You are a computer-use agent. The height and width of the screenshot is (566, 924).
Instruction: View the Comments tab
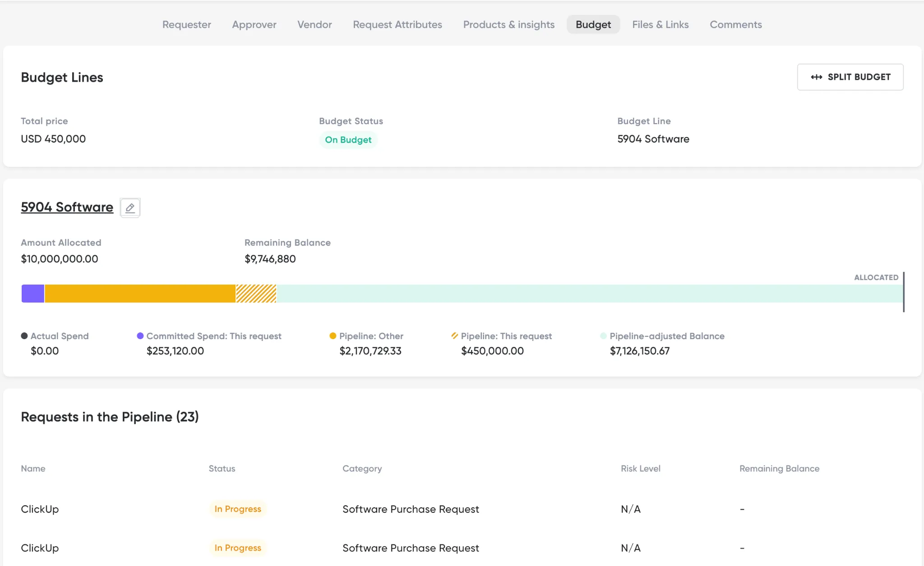coord(736,24)
